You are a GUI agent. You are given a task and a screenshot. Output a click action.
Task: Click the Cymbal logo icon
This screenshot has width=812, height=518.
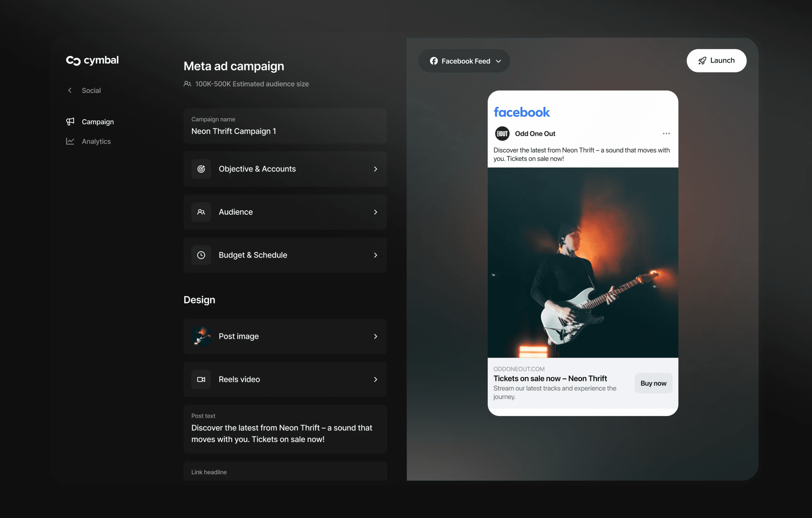73,60
